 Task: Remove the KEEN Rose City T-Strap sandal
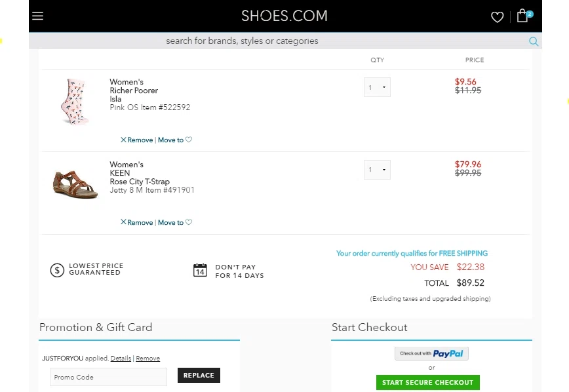point(137,222)
